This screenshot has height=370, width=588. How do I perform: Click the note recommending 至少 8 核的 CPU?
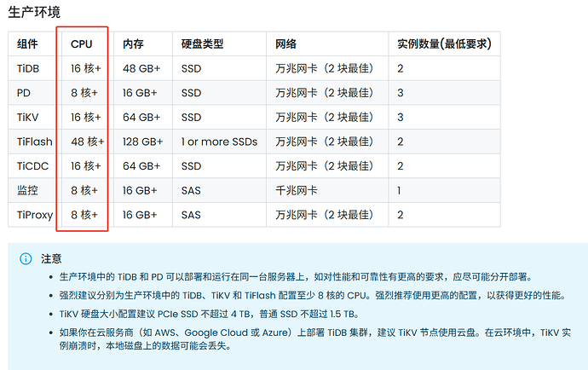pos(313,295)
